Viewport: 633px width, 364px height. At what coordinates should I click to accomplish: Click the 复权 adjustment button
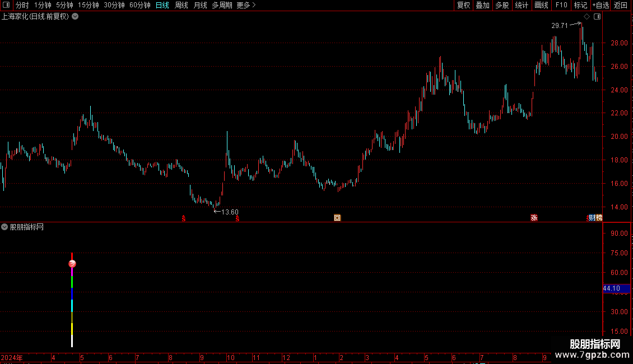tap(463, 5)
